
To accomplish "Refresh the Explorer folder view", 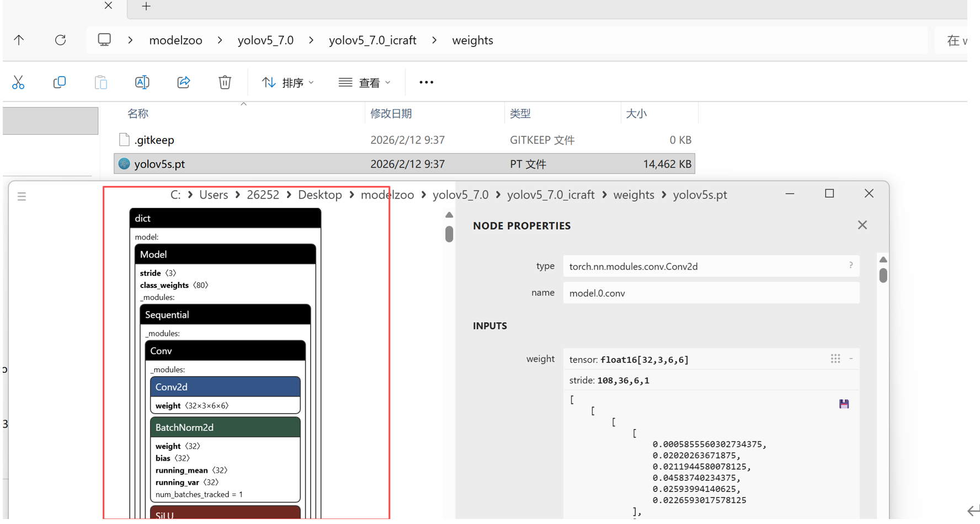I will click(x=61, y=40).
